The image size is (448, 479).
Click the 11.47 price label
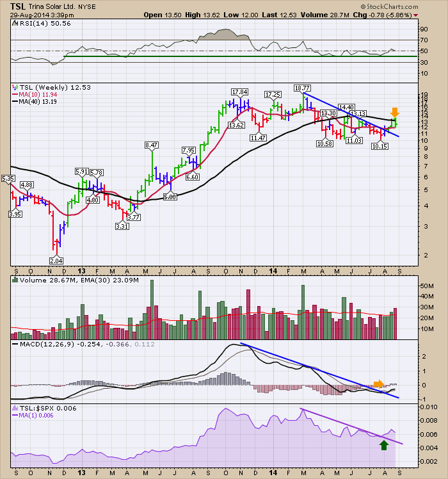tap(259, 138)
